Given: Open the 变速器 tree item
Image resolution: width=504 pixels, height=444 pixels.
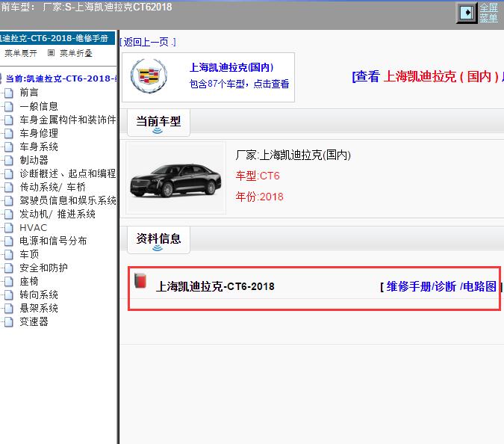Looking at the screenshot, I should [34, 321].
